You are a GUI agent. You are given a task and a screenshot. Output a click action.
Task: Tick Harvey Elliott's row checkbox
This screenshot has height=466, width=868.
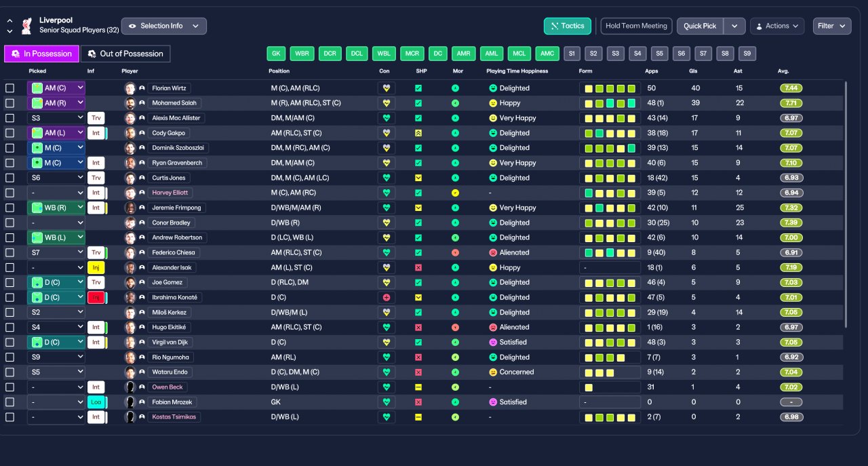coord(9,193)
